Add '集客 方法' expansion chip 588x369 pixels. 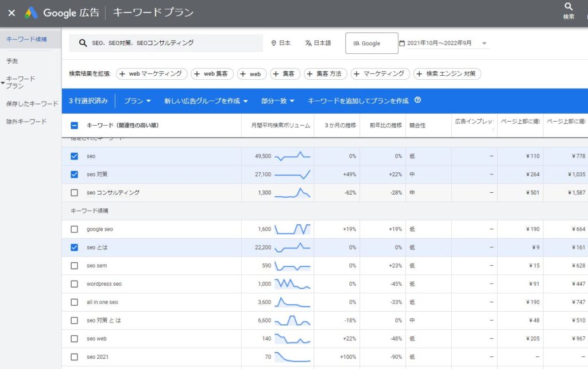[325, 74]
